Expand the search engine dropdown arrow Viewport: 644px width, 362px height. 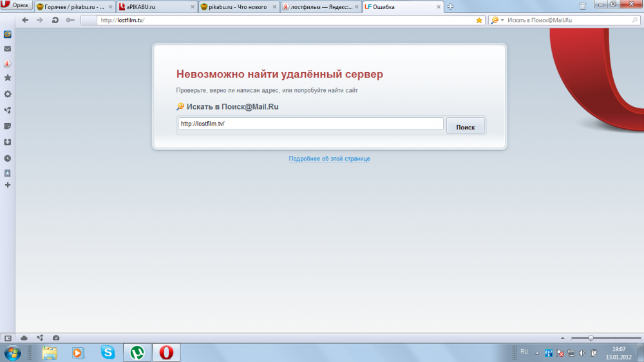click(x=502, y=20)
